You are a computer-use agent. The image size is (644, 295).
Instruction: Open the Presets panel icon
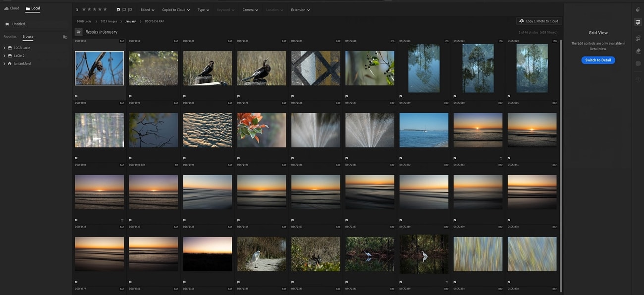tap(638, 9)
